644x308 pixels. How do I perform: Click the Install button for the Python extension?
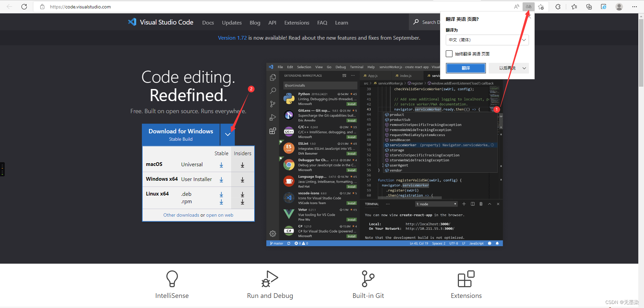[352, 104]
